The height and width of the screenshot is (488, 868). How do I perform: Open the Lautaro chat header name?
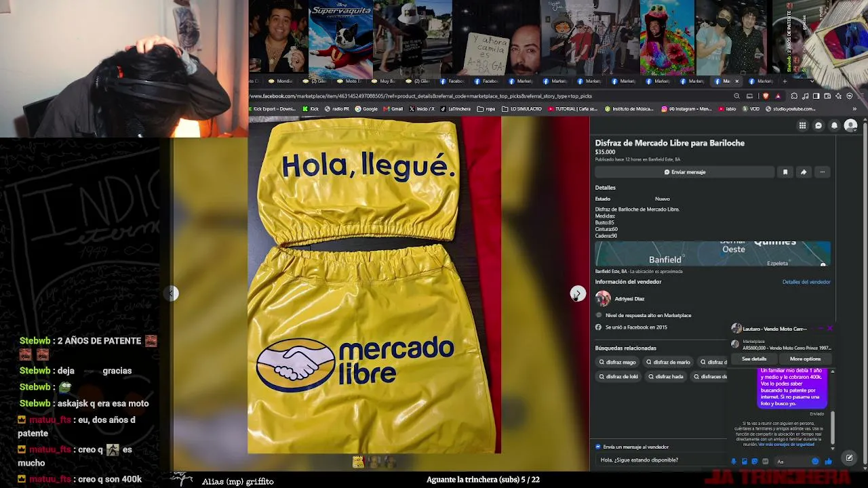click(x=774, y=329)
